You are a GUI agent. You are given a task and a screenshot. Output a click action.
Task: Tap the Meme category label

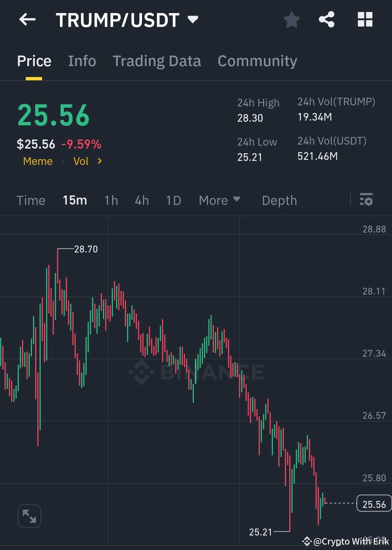click(x=37, y=161)
